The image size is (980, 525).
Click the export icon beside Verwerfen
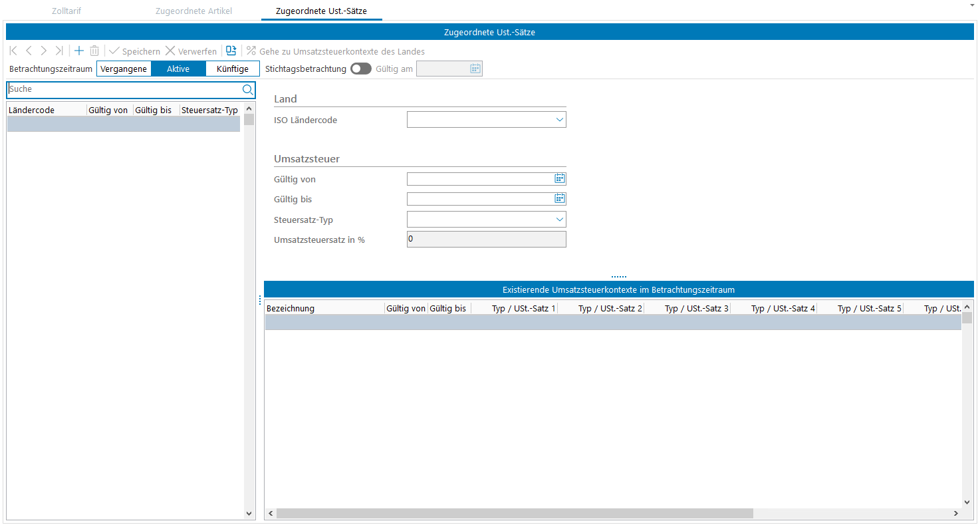point(231,51)
